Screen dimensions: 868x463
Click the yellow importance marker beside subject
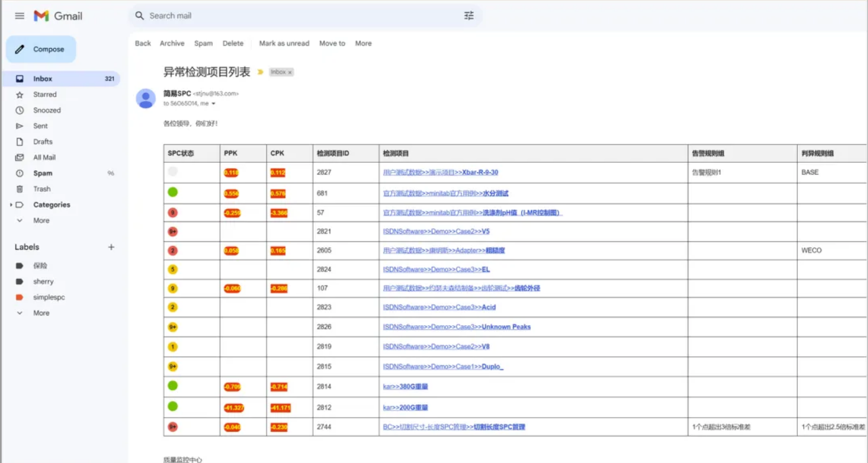coord(260,72)
